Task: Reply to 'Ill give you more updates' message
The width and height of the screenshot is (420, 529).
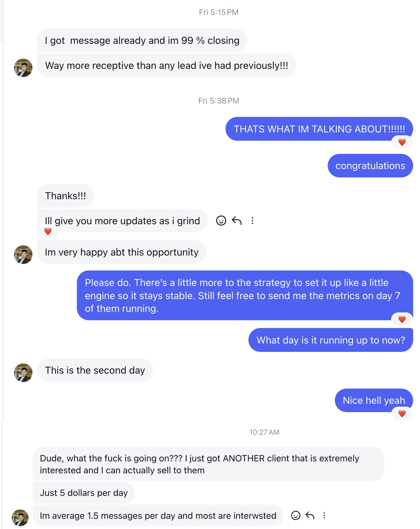Action: [x=237, y=221]
